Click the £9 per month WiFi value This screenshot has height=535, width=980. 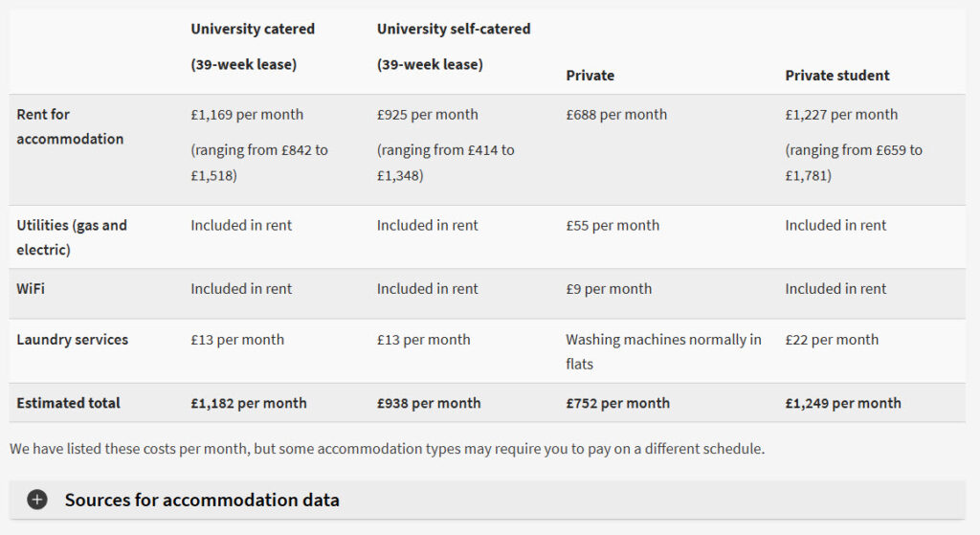[609, 289]
